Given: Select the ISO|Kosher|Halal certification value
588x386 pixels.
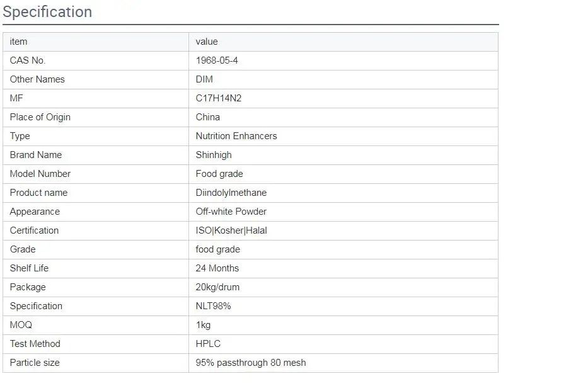Looking at the screenshot, I should pos(231,230).
